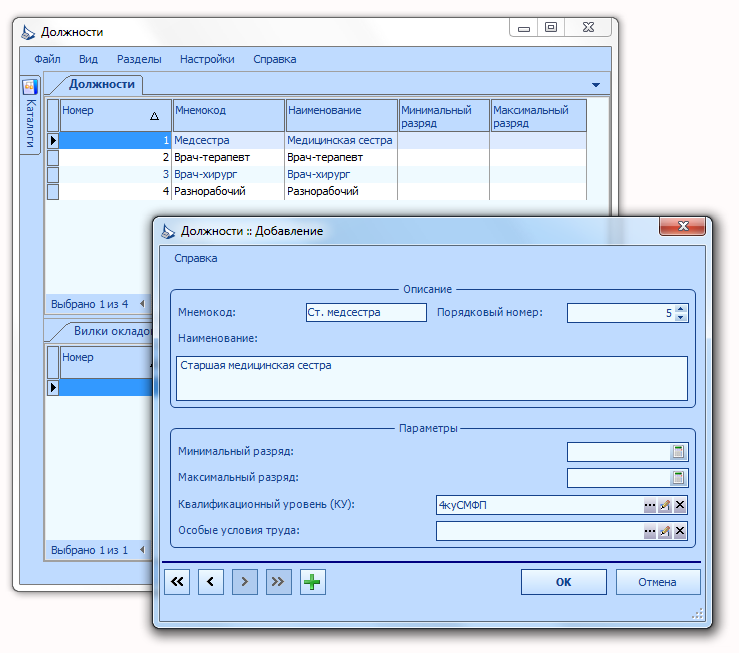Select the row marker for Медсестра
739x653 pixels.
click(53, 140)
